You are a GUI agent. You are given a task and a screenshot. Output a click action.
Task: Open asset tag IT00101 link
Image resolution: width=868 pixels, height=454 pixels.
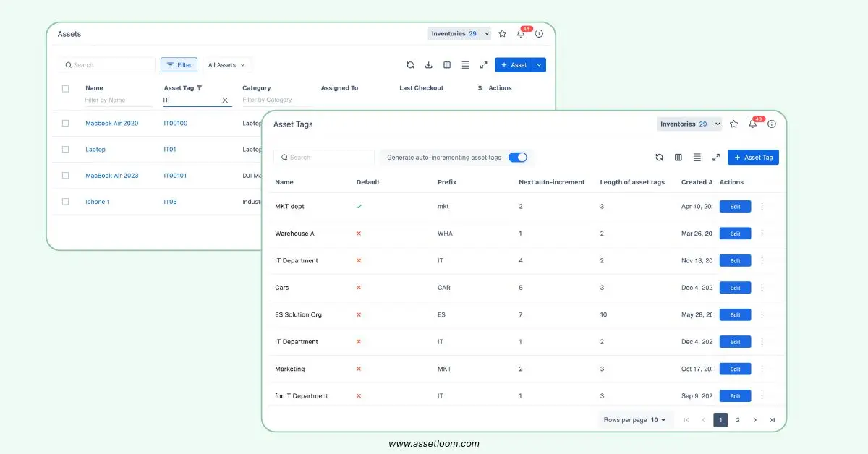(176, 176)
